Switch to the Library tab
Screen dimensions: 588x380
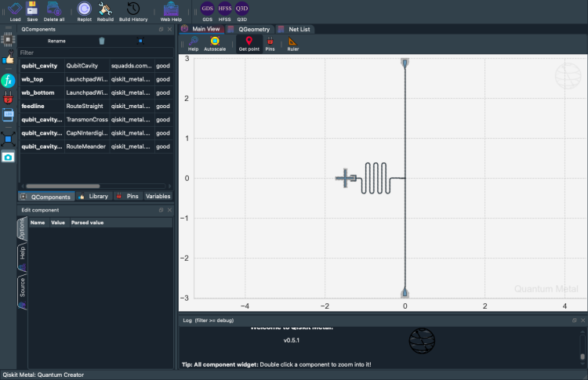click(94, 197)
